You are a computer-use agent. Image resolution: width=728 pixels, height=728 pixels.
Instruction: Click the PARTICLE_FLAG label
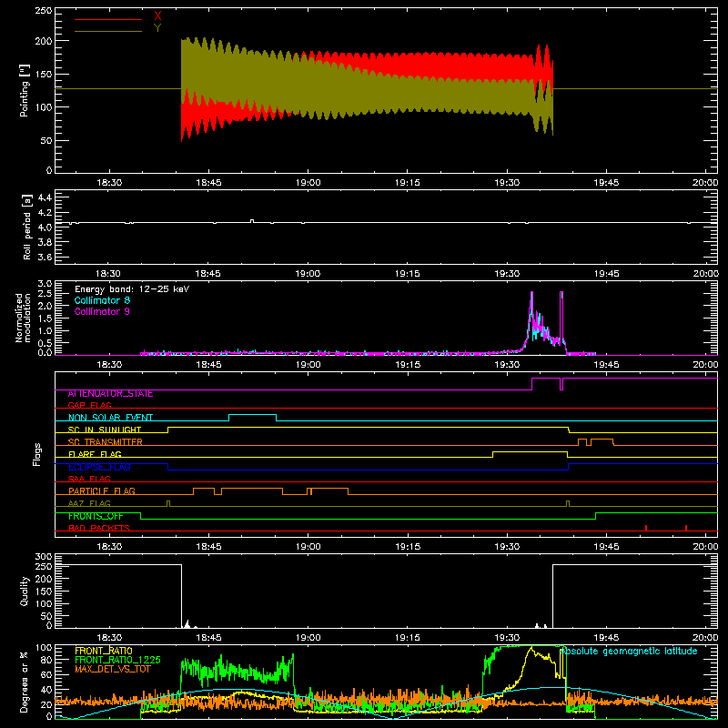[x=102, y=491]
